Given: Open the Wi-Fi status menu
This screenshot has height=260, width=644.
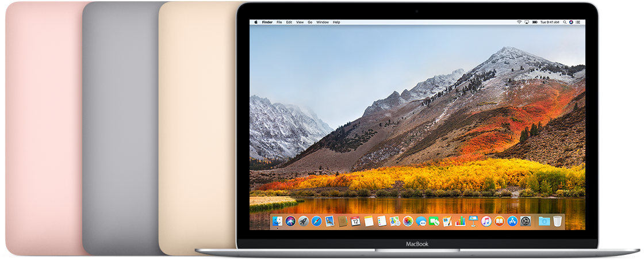Looking at the screenshot, I should tap(519, 22).
